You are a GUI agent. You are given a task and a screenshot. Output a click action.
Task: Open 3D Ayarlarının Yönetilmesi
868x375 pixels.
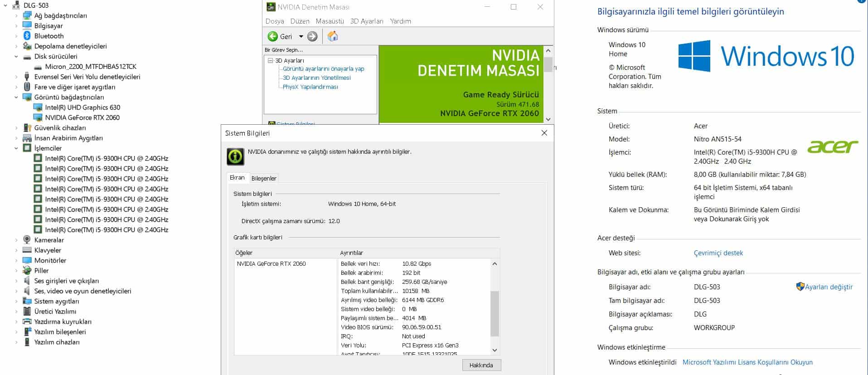(316, 78)
